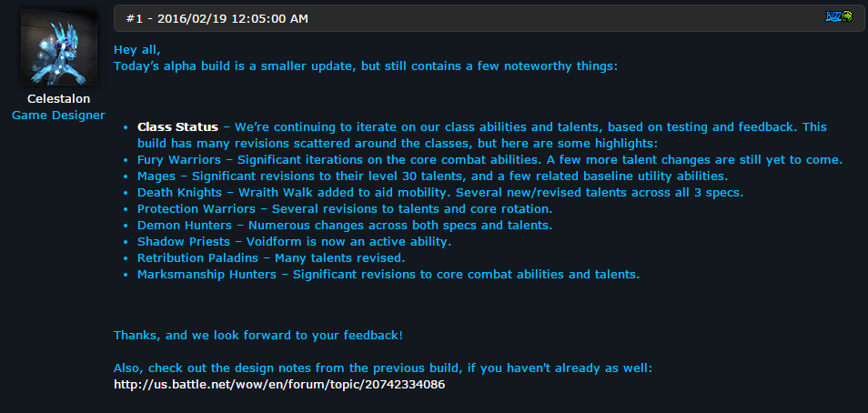Click the Shadow Priests bullet line

coord(295,242)
